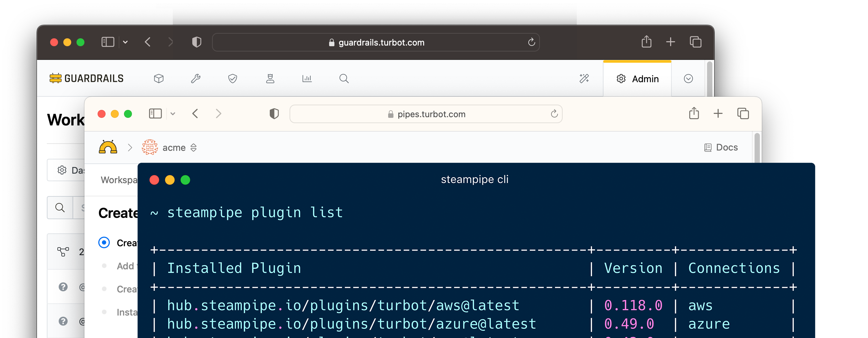This screenshot has width=868, height=338.
Task: Open the privacy shield report in Safari
Action: [274, 114]
